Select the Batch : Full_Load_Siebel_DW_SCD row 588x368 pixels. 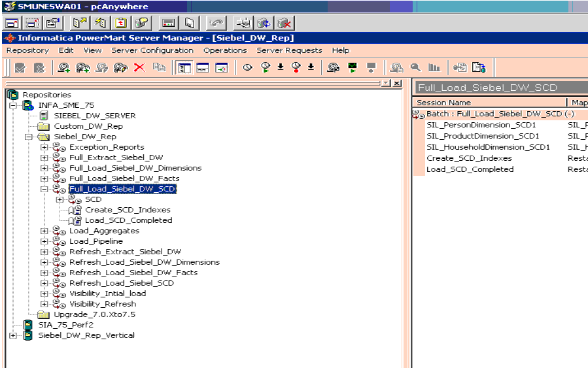point(500,114)
